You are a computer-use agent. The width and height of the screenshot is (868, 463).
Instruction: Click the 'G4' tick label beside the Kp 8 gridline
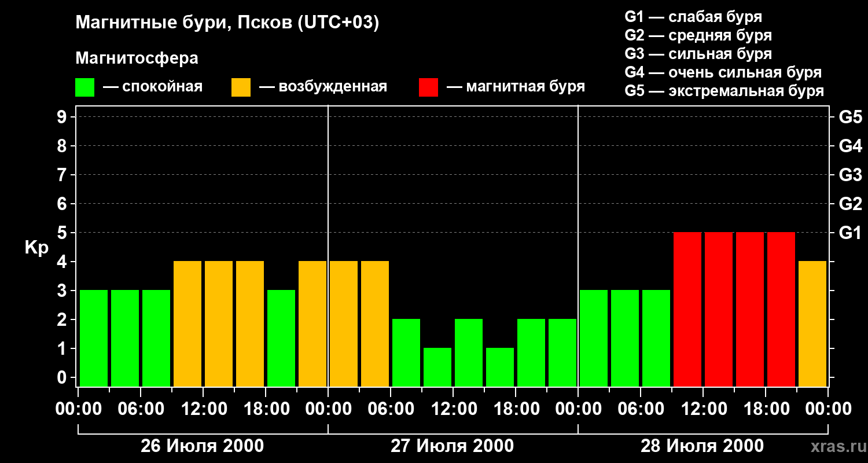[850, 146]
